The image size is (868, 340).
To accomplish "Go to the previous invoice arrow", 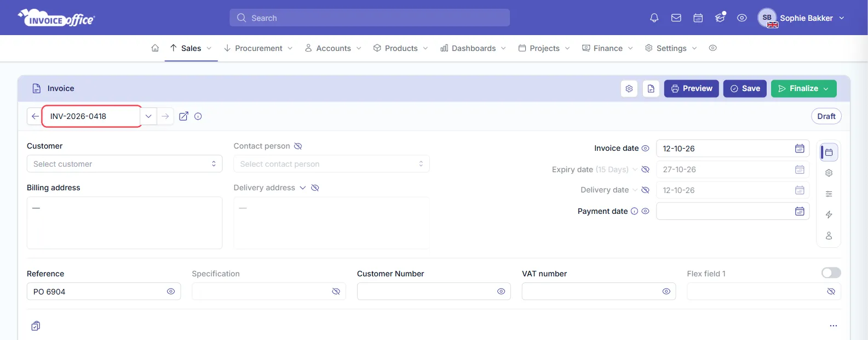I will (35, 116).
